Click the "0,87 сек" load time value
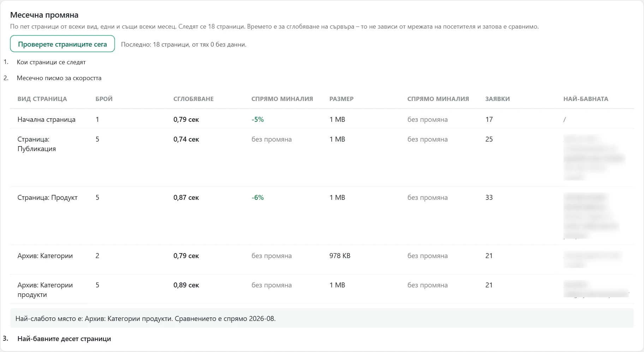Image resolution: width=644 pixels, height=352 pixels. tap(186, 197)
